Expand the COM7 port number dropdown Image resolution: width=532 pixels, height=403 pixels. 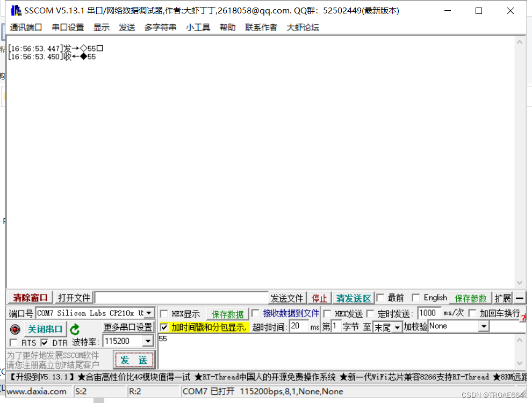(149, 313)
